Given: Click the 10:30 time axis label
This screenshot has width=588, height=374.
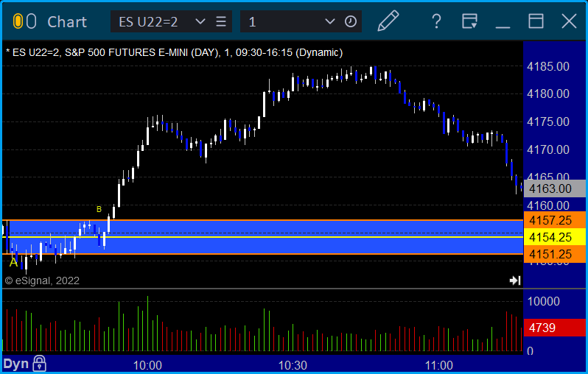Looking at the screenshot, I should 293,365.
